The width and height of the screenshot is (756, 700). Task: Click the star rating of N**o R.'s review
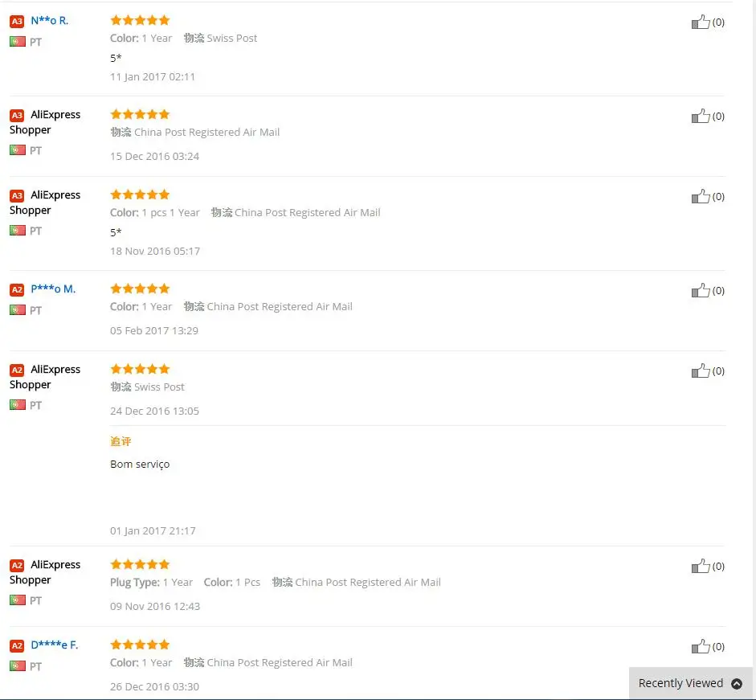click(x=140, y=20)
